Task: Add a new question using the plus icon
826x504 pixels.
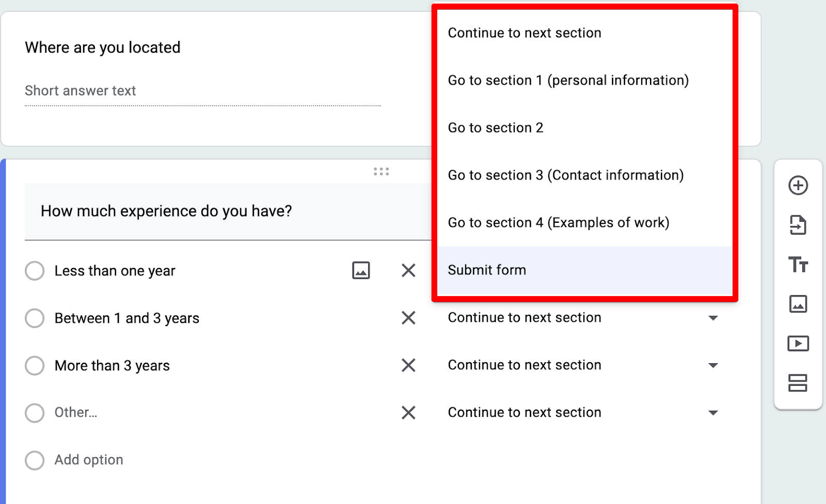Action: tap(798, 185)
